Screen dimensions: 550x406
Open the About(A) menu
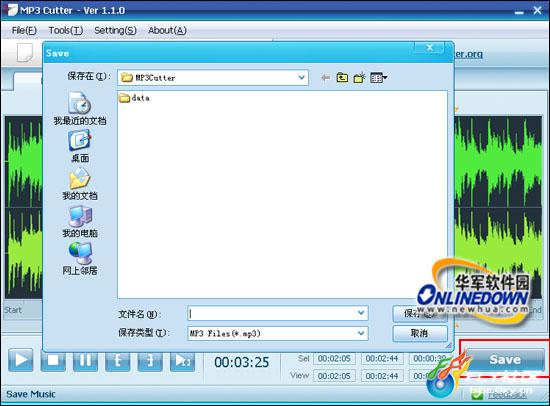pos(167,31)
